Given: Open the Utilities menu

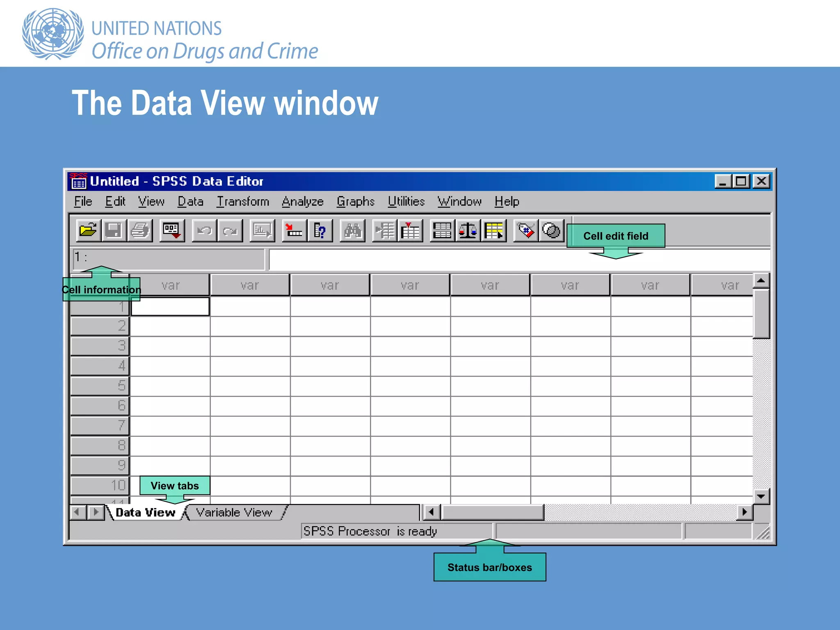Looking at the screenshot, I should [406, 201].
